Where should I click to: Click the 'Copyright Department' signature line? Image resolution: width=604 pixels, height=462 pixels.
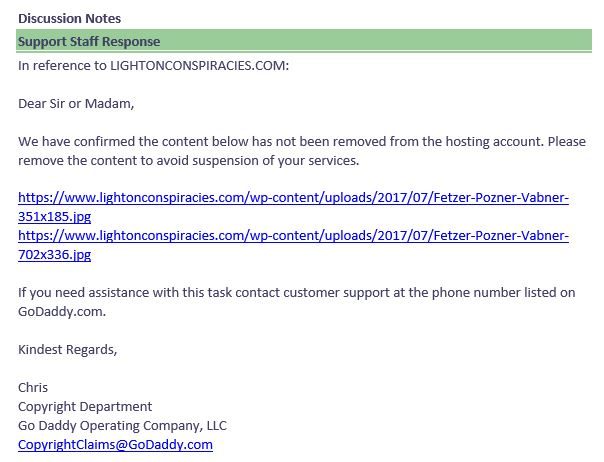85,406
